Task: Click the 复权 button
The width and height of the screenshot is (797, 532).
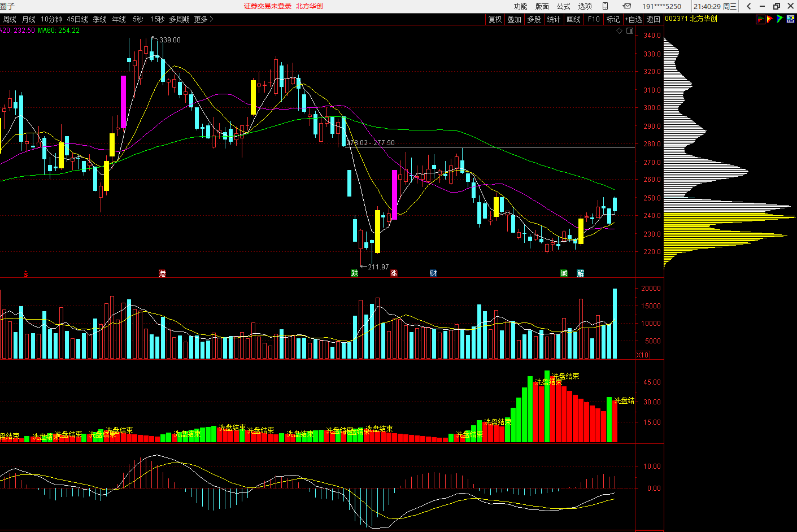Action: [495, 19]
